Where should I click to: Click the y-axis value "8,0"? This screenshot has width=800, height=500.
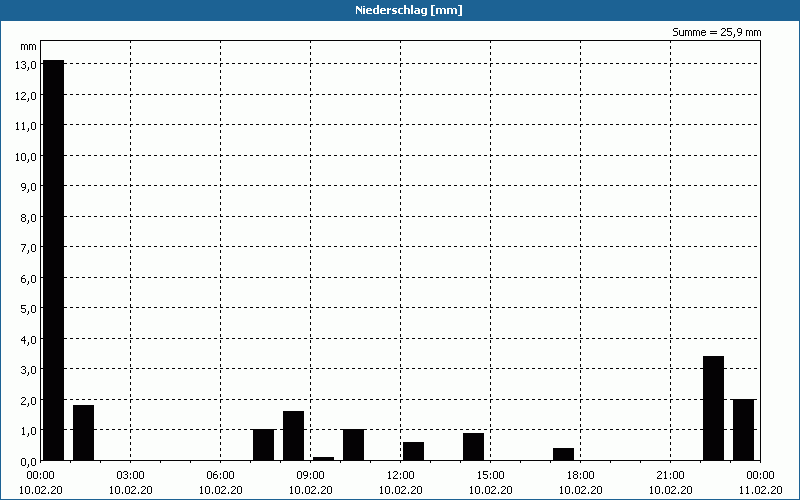(x=28, y=217)
